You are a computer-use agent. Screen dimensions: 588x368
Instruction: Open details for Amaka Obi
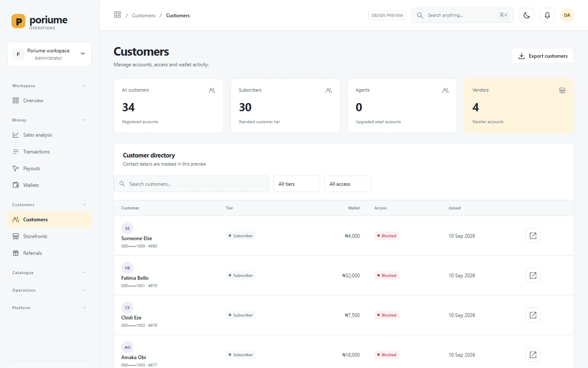tap(533, 355)
